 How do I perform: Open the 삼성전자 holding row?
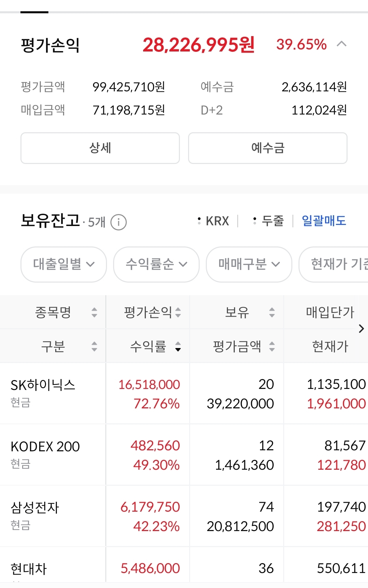(184, 516)
